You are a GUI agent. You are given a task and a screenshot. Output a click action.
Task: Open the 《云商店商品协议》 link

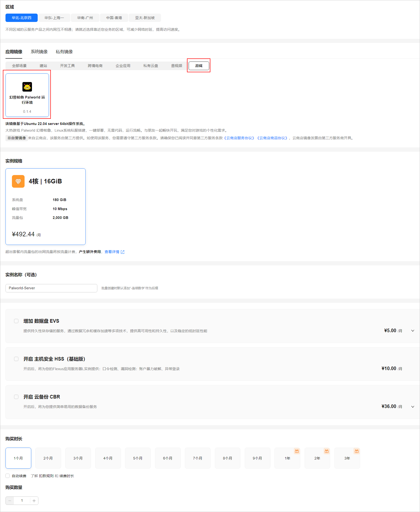click(272, 138)
